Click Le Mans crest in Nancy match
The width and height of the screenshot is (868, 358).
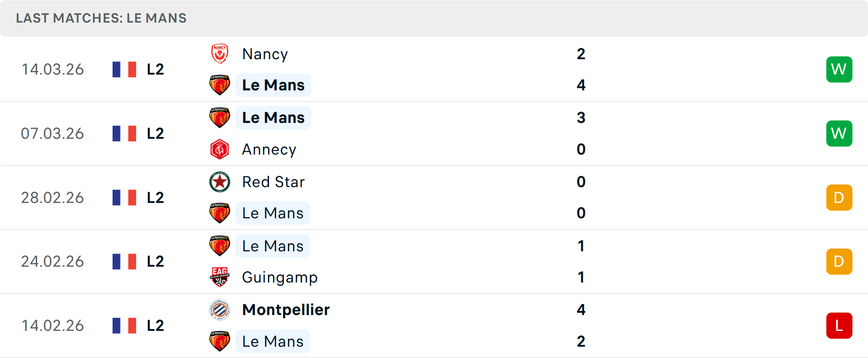[220, 85]
